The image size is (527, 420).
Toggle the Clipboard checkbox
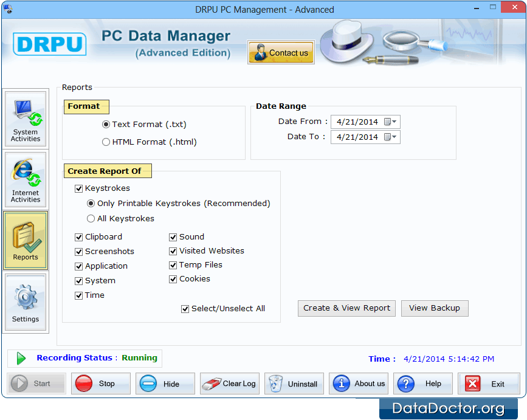(78, 237)
